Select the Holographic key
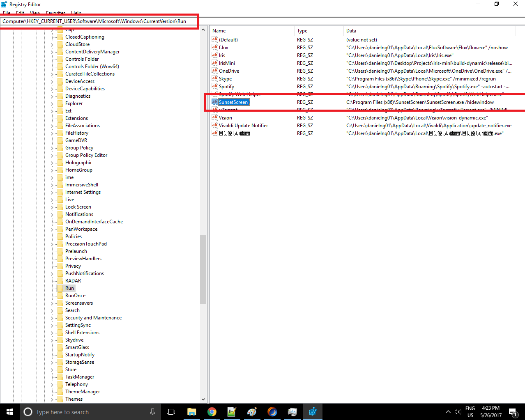The height and width of the screenshot is (420, 525). point(79,163)
